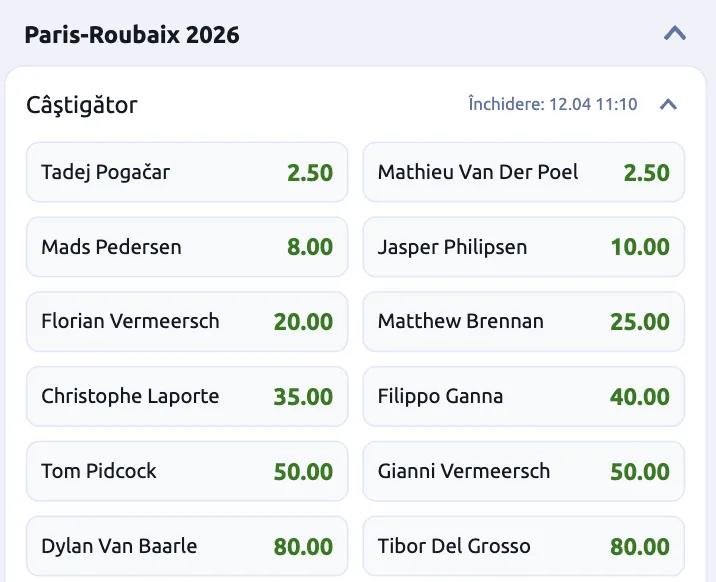The image size is (716, 582).
Task: Bet on Gianni Vermeersch at 50.00
Action: (523, 471)
